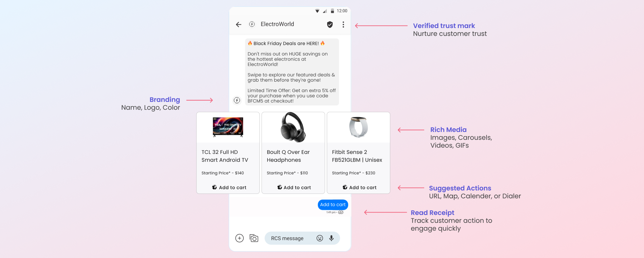Tap the ElectroWorld lightning logo in header
This screenshot has width=644, height=258.
[252, 24]
